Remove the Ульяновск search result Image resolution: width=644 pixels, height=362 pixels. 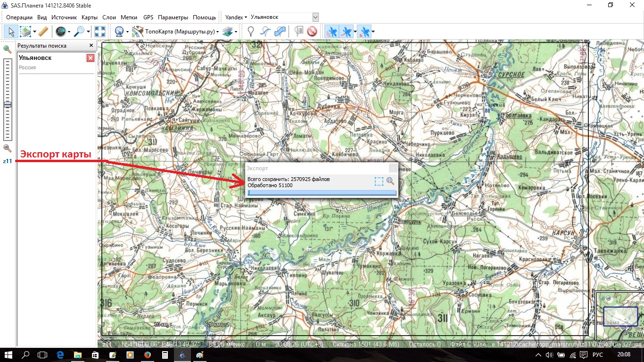pyautogui.click(x=91, y=58)
